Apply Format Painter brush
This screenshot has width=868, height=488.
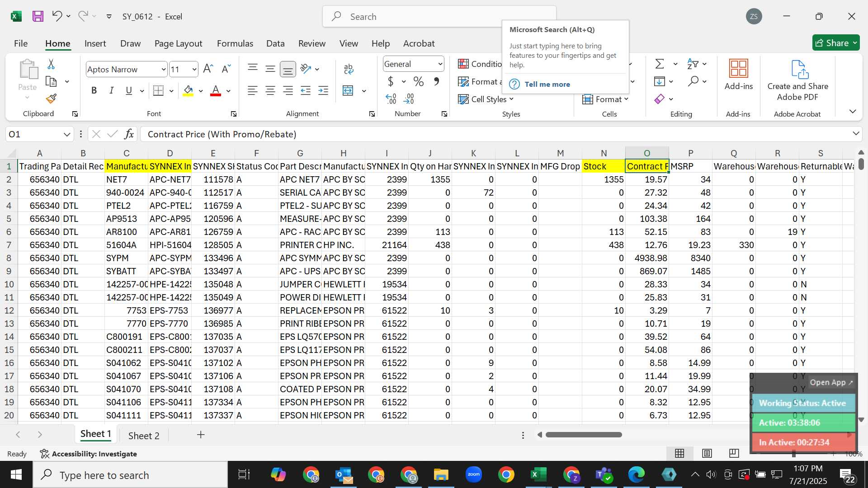click(x=51, y=98)
